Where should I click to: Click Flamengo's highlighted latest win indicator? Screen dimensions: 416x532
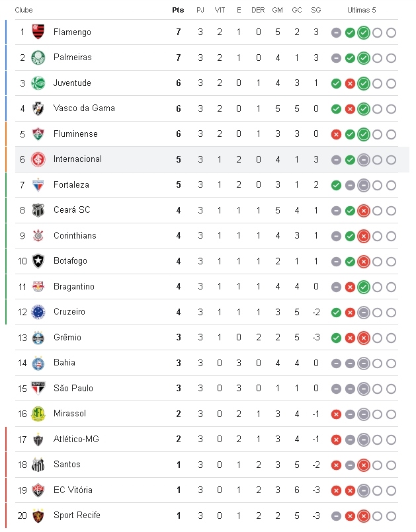pyautogui.click(x=364, y=32)
